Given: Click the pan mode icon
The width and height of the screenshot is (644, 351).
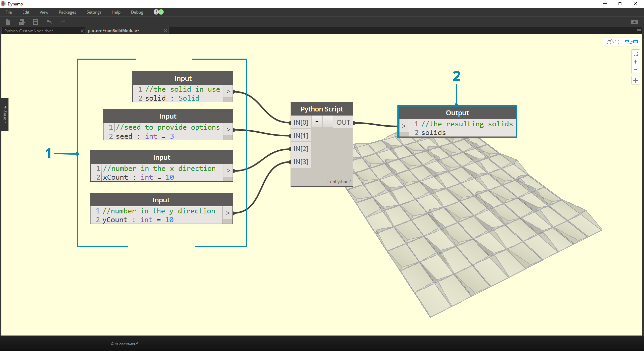Looking at the screenshot, I should tap(636, 80).
